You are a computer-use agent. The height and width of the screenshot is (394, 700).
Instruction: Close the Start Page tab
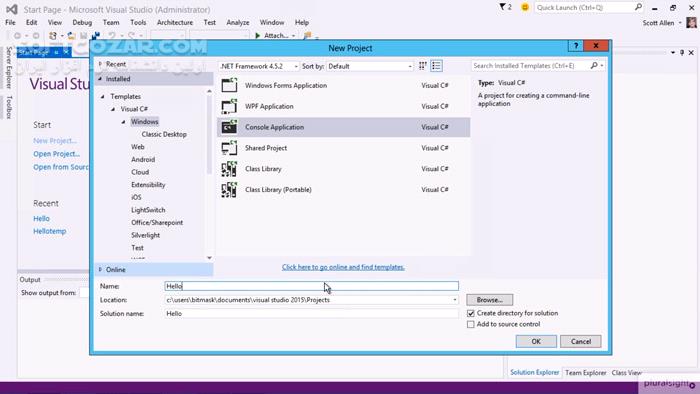coord(66,52)
